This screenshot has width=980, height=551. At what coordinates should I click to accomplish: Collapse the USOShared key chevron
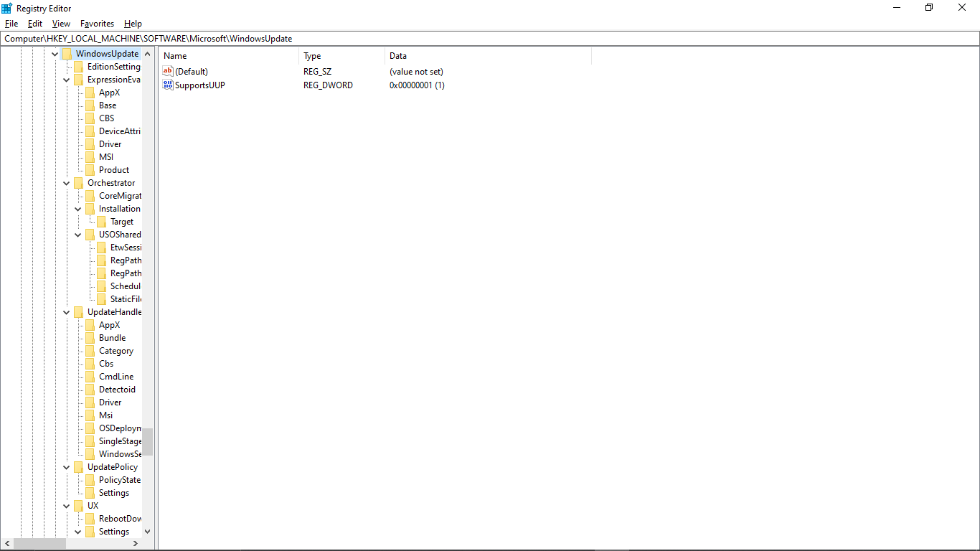coord(78,235)
